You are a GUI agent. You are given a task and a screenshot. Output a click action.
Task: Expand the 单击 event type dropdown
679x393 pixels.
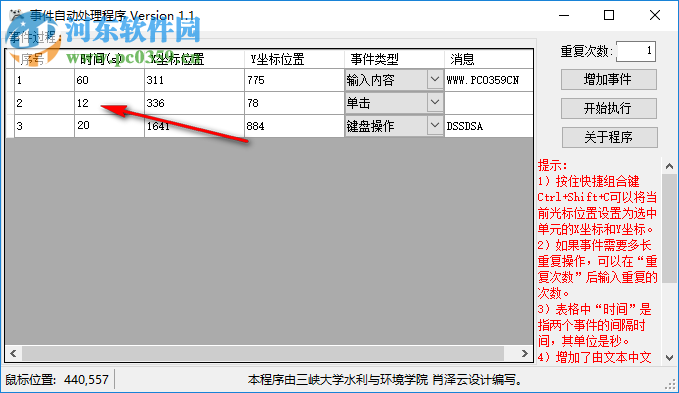coord(435,103)
